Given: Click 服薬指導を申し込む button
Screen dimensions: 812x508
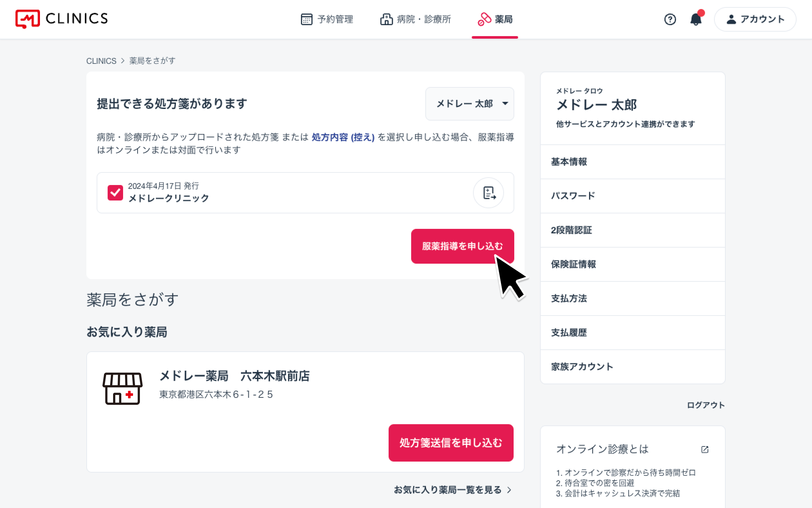Looking at the screenshot, I should [x=462, y=246].
